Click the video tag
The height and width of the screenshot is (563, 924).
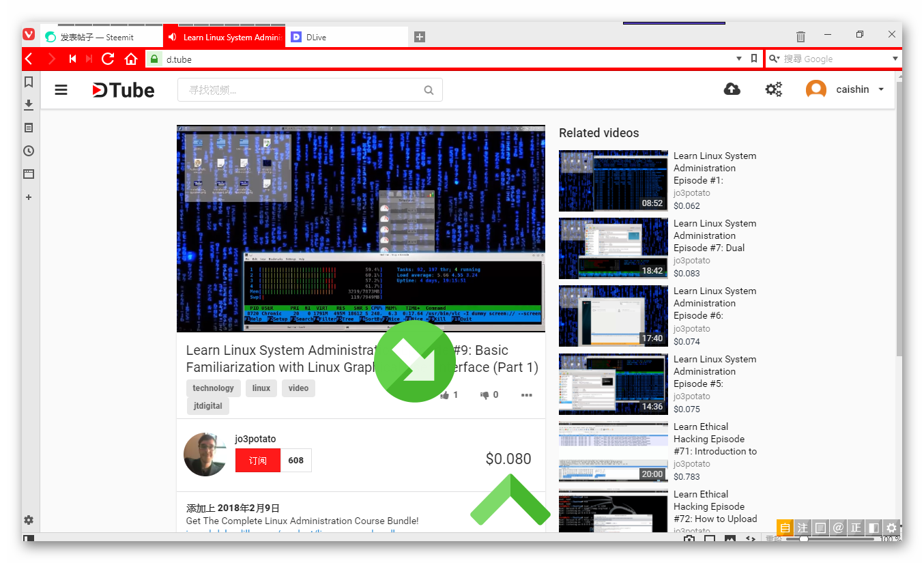click(298, 388)
